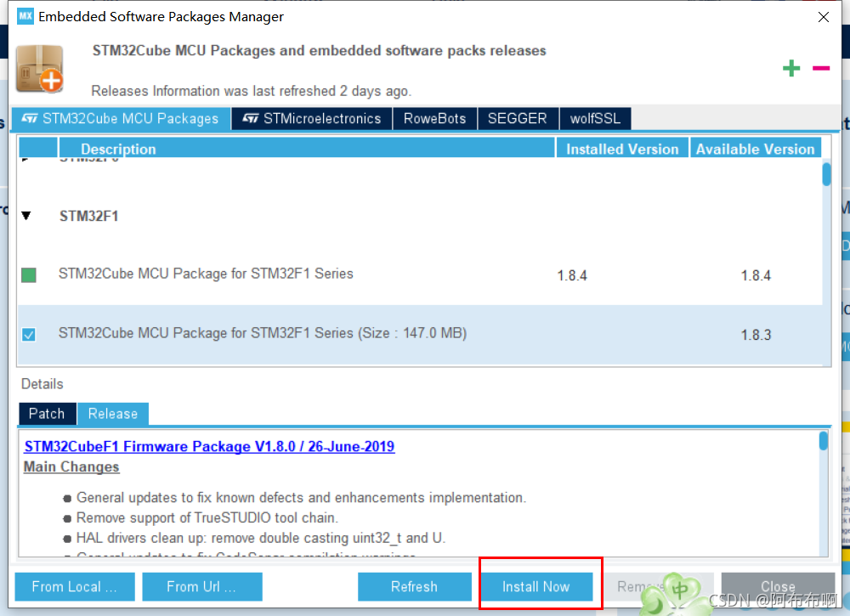Click the Refresh button
Viewport: 850px width, 616px height.
click(414, 587)
